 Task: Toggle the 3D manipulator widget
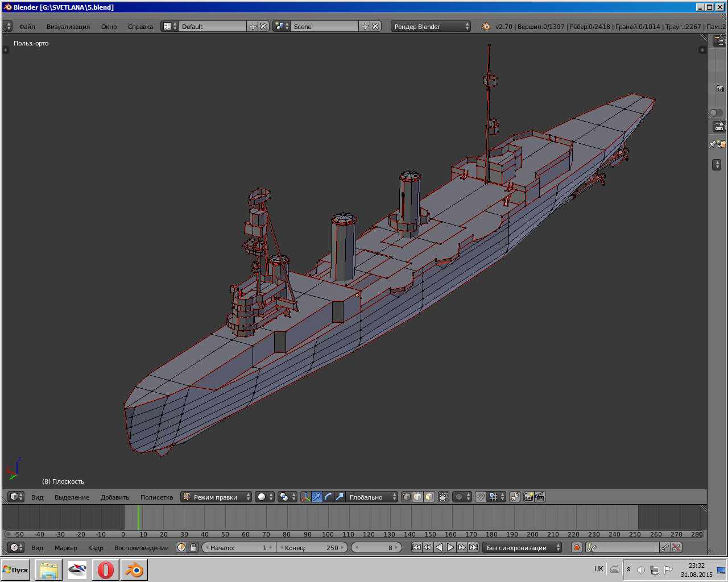(306, 497)
